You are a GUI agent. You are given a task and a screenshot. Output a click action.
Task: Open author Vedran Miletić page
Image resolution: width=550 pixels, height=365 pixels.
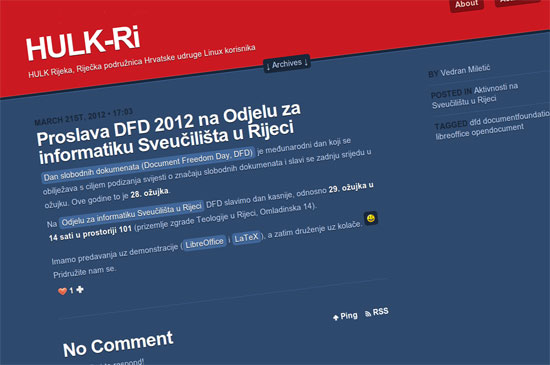click(465, 71)
